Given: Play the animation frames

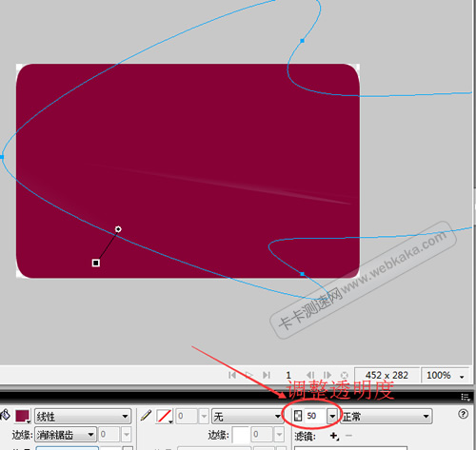Looking at the screenshot, I should click(x=249, y=375).
